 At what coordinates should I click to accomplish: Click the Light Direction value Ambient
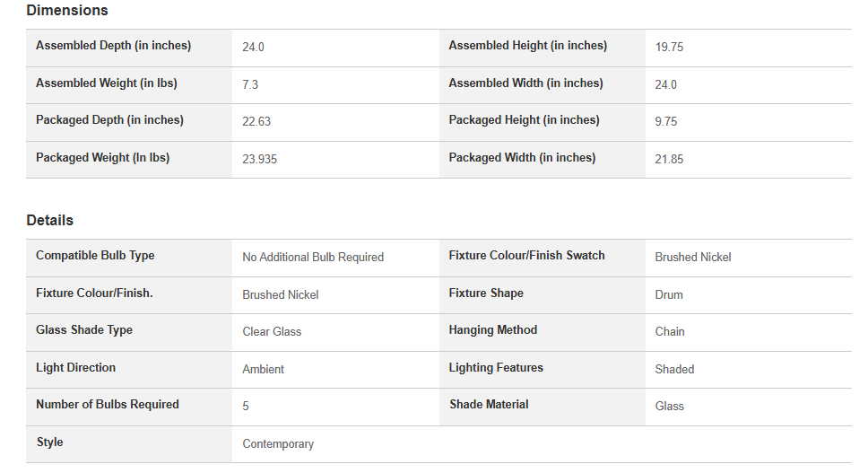[263, 370]
